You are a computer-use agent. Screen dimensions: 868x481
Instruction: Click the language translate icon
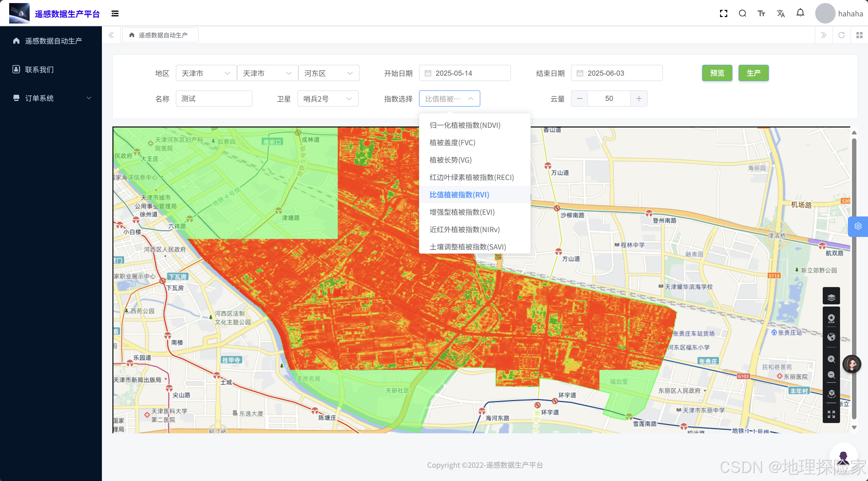pos(781,14)
